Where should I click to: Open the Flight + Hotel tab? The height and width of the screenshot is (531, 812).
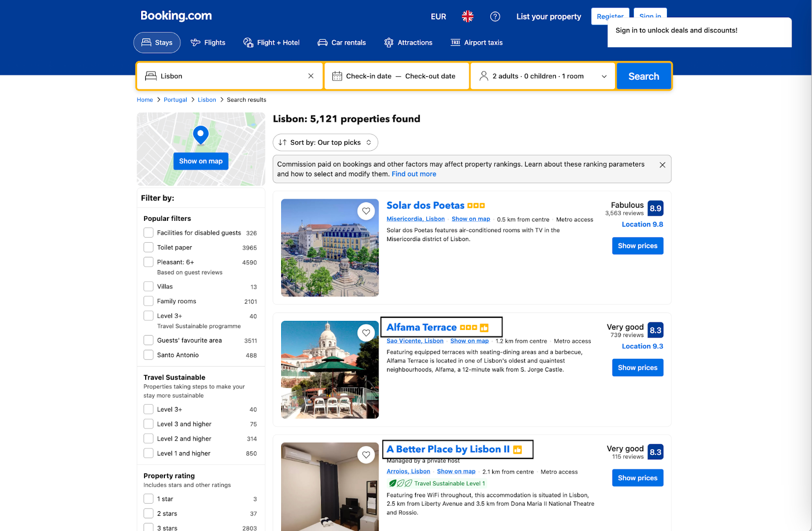(272, 43)
